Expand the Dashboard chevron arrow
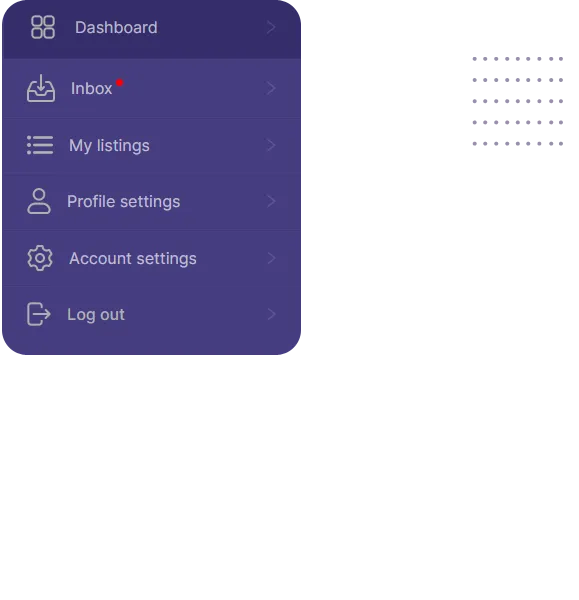 point(271,27)
